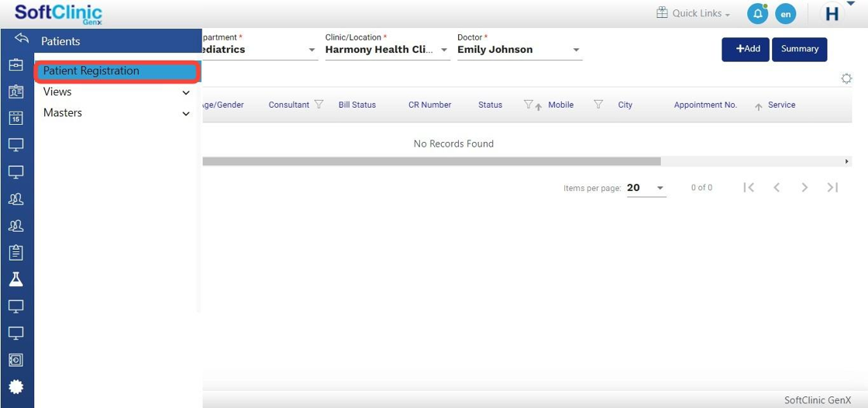Click the Status column header

[x=490, y=105]
